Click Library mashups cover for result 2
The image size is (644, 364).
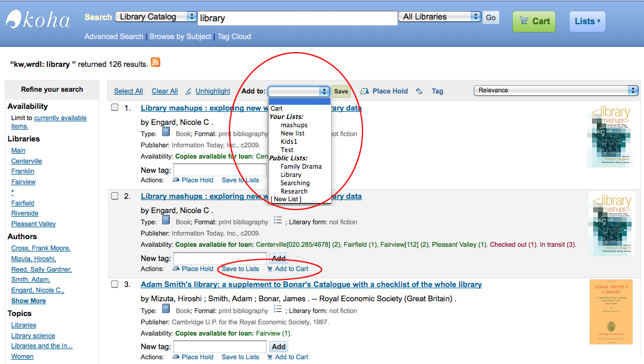(x=611, y=224)
